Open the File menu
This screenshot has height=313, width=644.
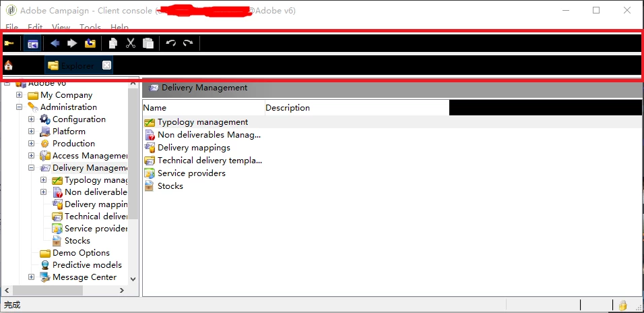click(11, 27)
